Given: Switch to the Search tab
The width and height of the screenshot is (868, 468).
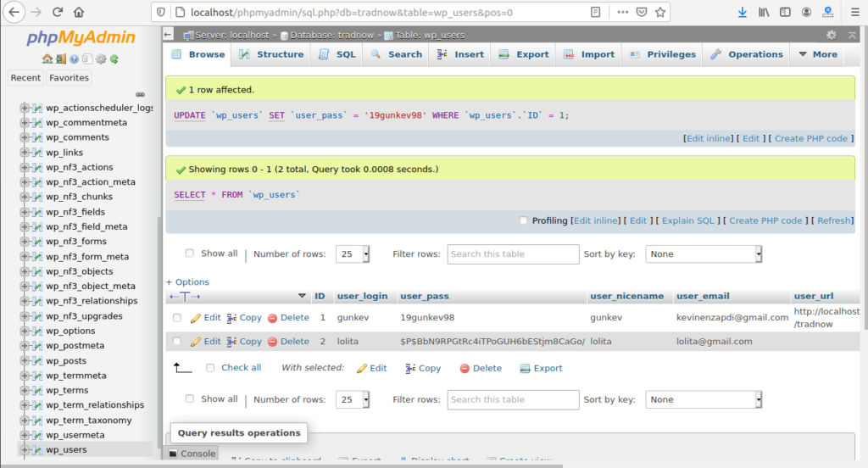Looking at the screenshot, I should coord(397,54).
